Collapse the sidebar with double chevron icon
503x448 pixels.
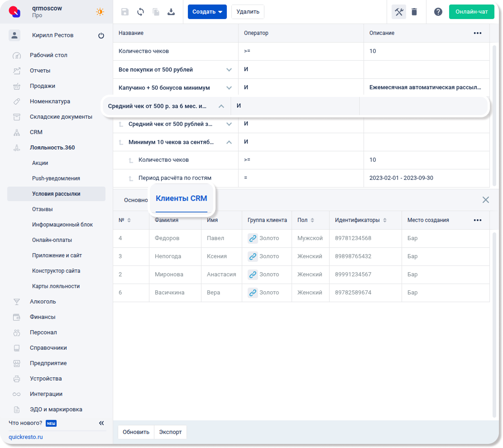[x=101, y=423]
